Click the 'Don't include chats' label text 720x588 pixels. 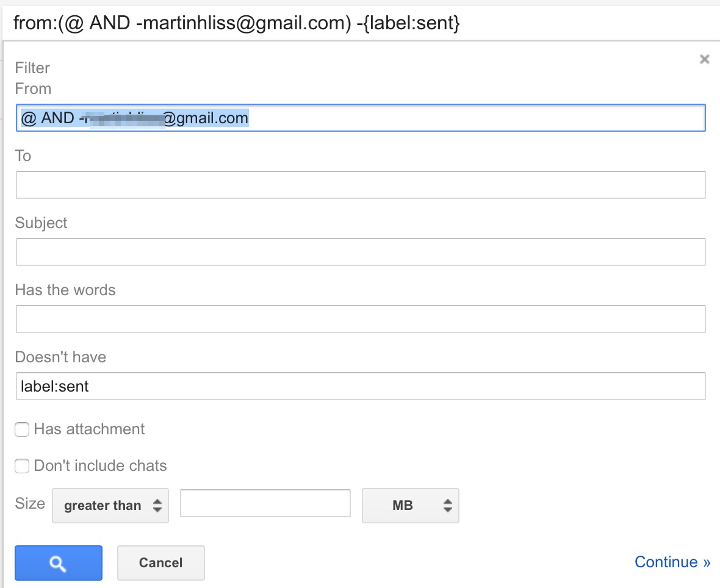(x=100, y=466)
